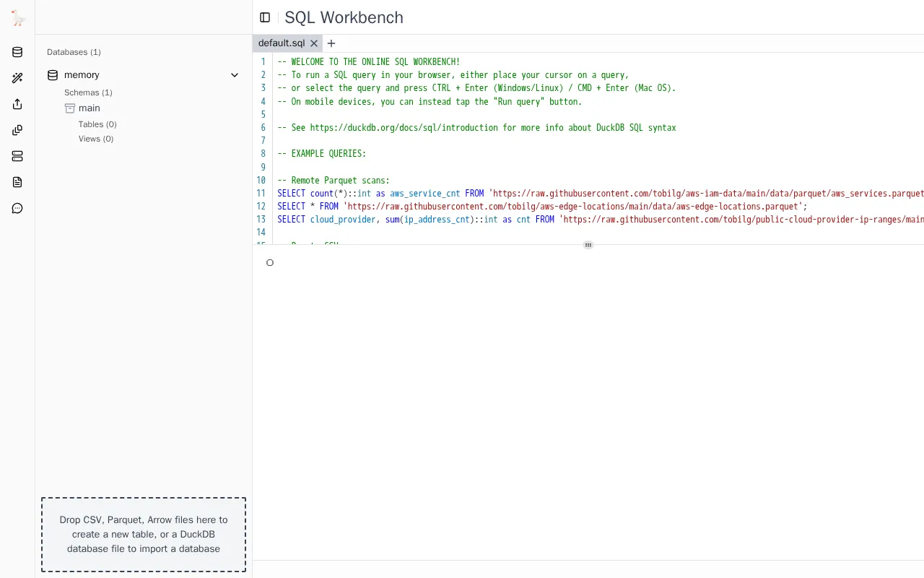Add a new SQL tab with plus
This screenshot has width=924, height=578.
[x=331, y=43]
